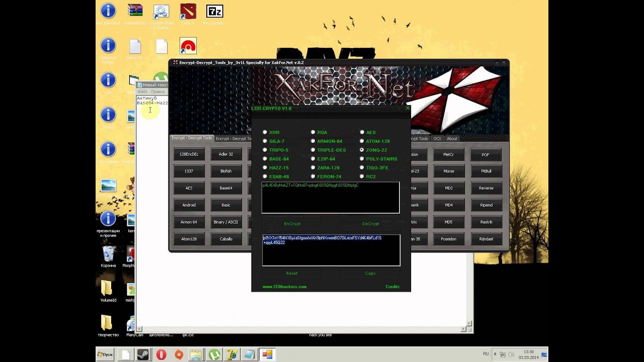
Task: Open the Morse tool button
Action: (449, 171)
